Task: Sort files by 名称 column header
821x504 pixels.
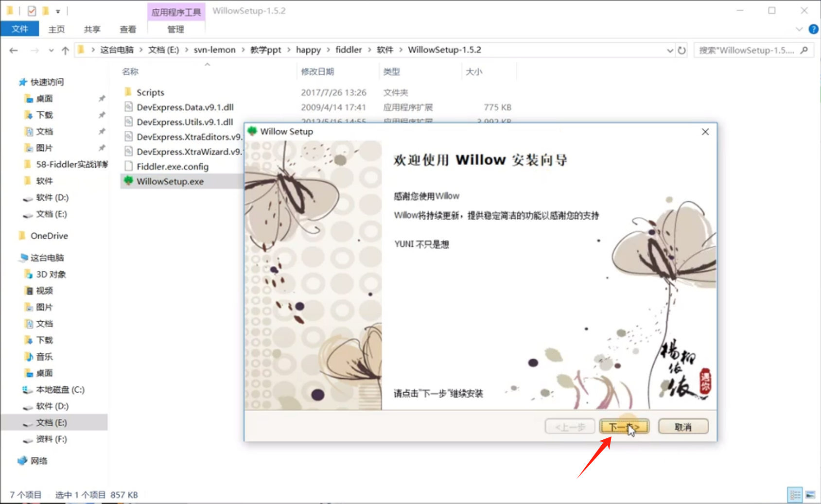Action: point(130,72)
